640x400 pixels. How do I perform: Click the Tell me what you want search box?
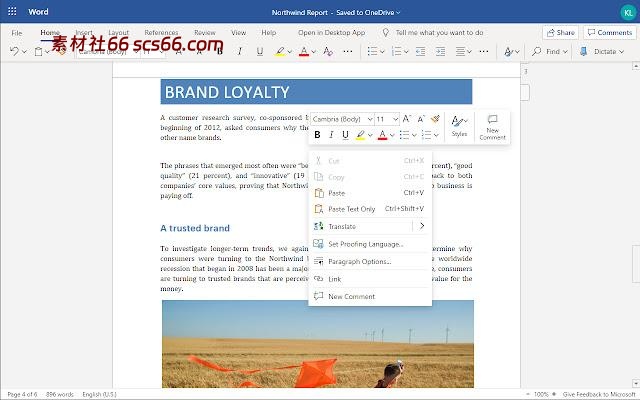[x=438, y=32]
